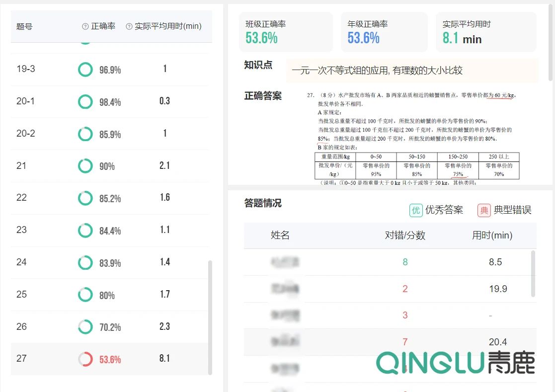Click red progress ring for question 27
The height and width of the screenshot is (392, 555).
[x=85, y=359]
